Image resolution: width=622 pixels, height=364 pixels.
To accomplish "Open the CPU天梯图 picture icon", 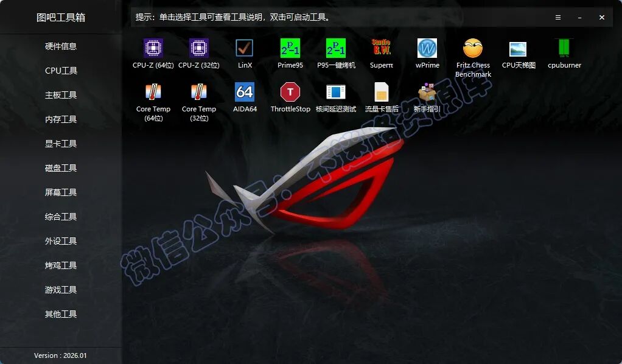I will click(x=518, y=49).
